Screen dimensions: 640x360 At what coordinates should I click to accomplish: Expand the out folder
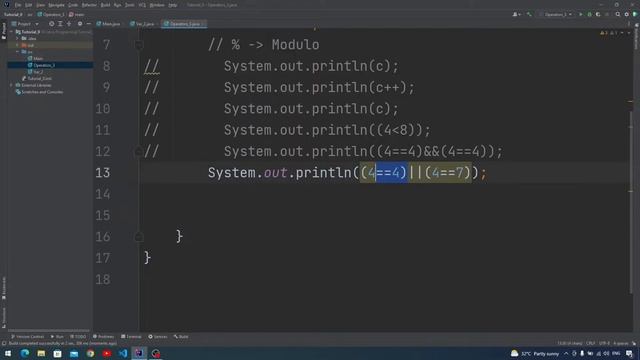tap(18, 45)
